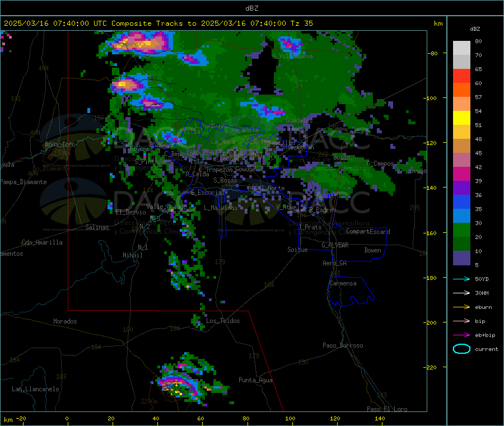Click the cyan 50YD arrow symbol in legend
Image resolution: width=504 pixels, height=426 pixels.
tap(461, 279)
